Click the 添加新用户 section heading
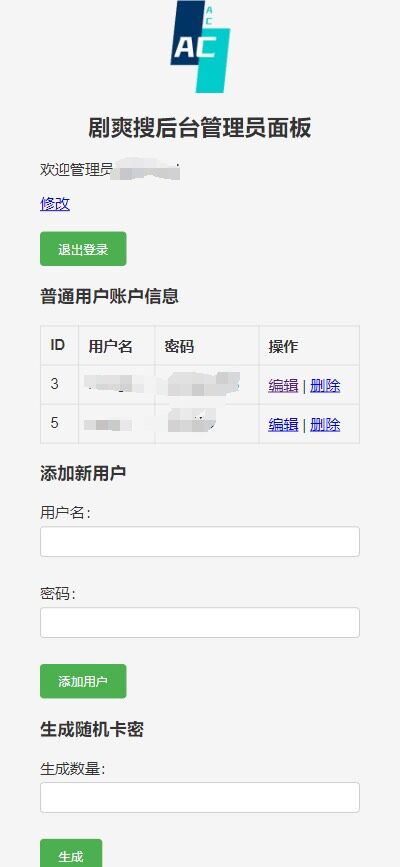 click(83, 473)
